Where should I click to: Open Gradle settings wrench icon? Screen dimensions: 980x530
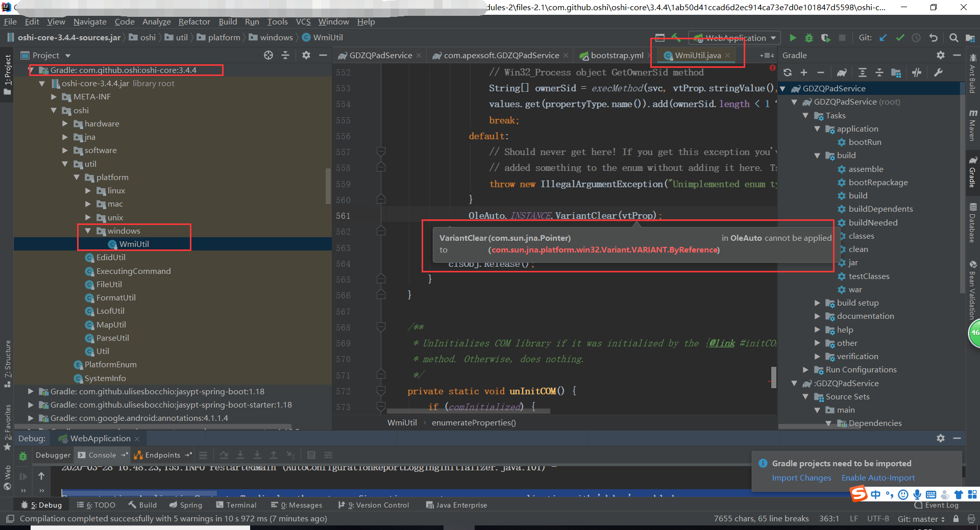(x=938, y=72)
